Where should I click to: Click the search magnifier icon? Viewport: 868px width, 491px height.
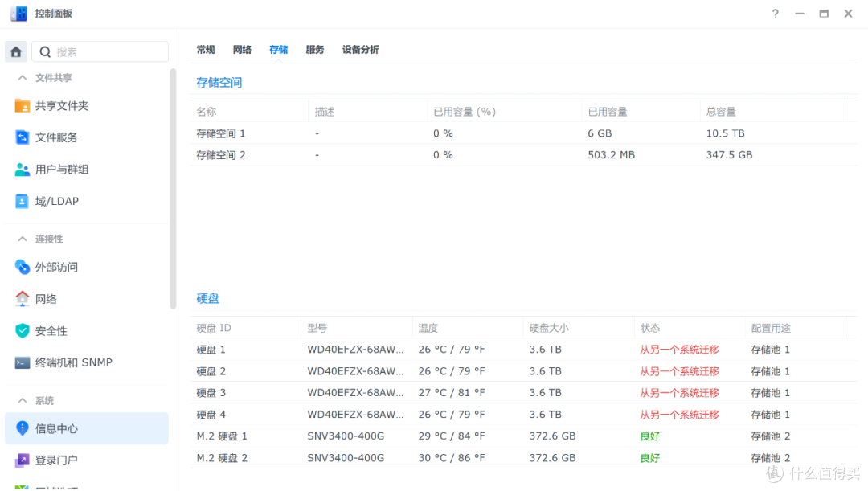[45, 52]
